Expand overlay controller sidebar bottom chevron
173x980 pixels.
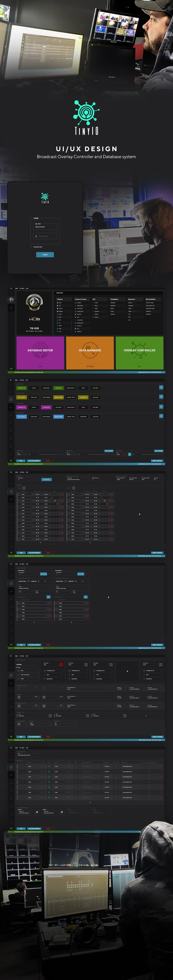[x=11, y=460]
